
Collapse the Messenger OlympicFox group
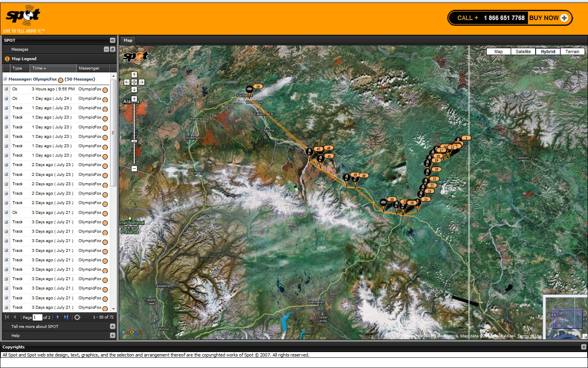tap(5, 79)
